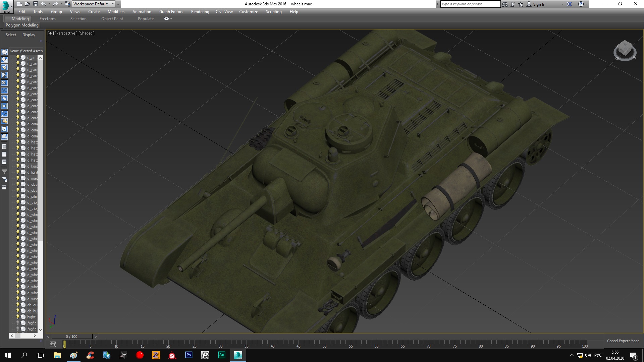This screenshot has width=644, height=362.
Task: Open the [Shaded] viewport shading menu
Action: coord(87,33)
